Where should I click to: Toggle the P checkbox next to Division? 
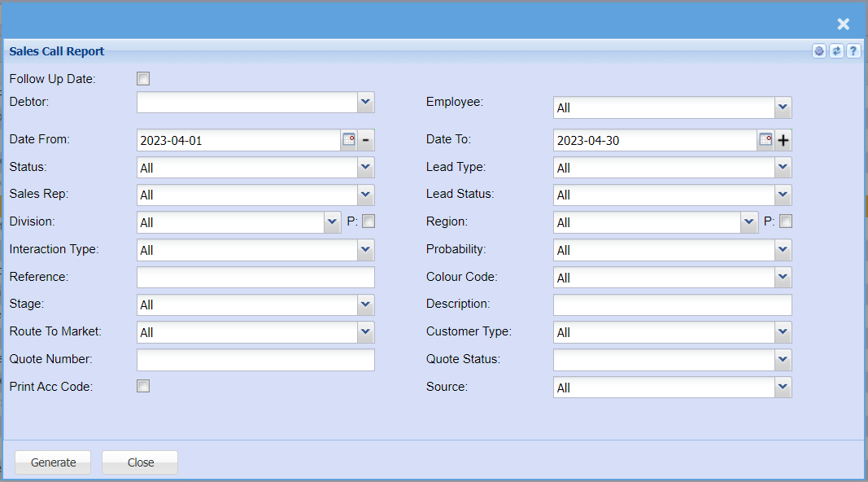[369, 221]
